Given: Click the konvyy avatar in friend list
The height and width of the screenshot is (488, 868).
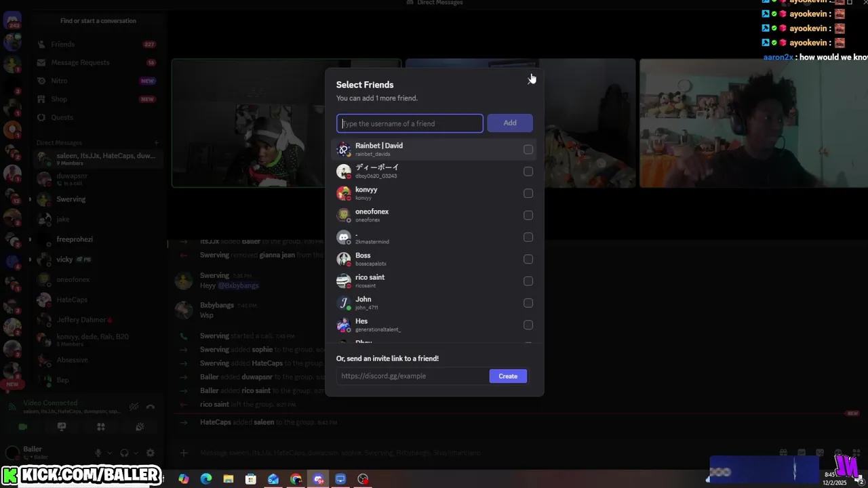Looking at the screenshot, I should point(344,193).
